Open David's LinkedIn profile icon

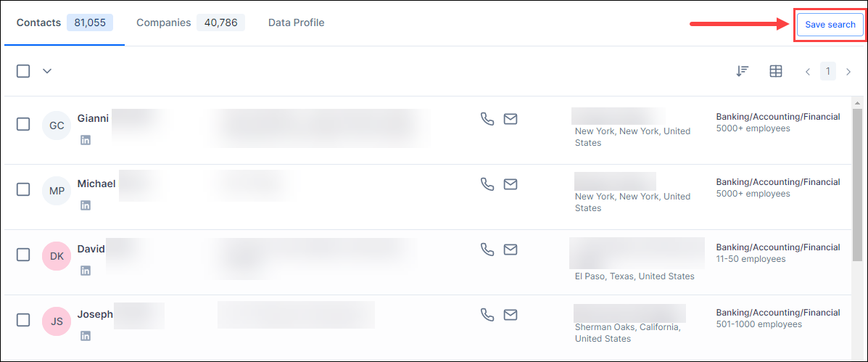click(86, 271)
